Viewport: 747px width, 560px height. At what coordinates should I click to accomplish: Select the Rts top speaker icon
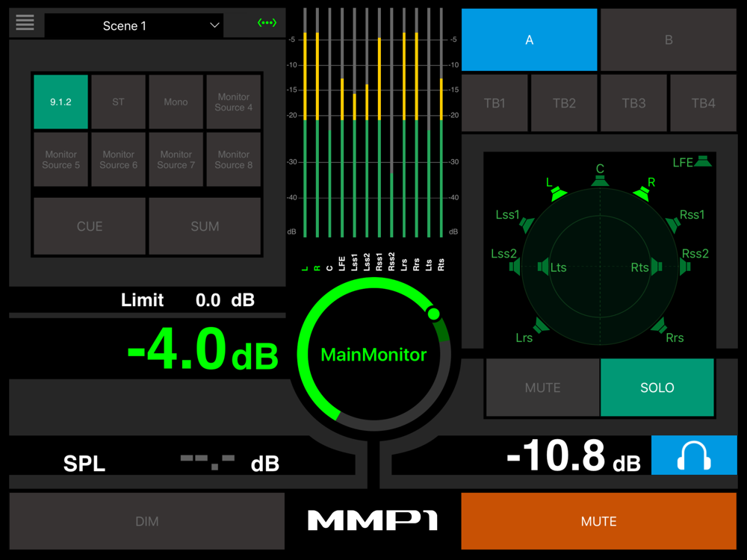pyautogui.click(x=657, y=267)
